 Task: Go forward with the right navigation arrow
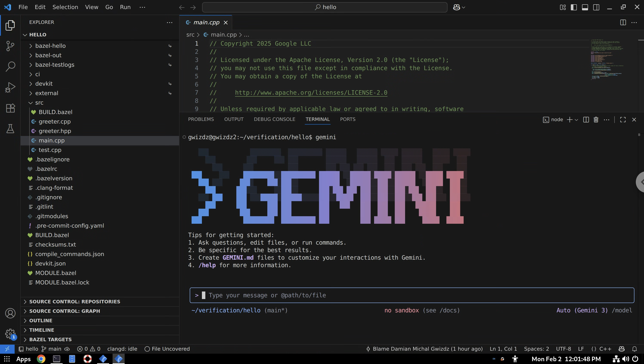(193, 8)
